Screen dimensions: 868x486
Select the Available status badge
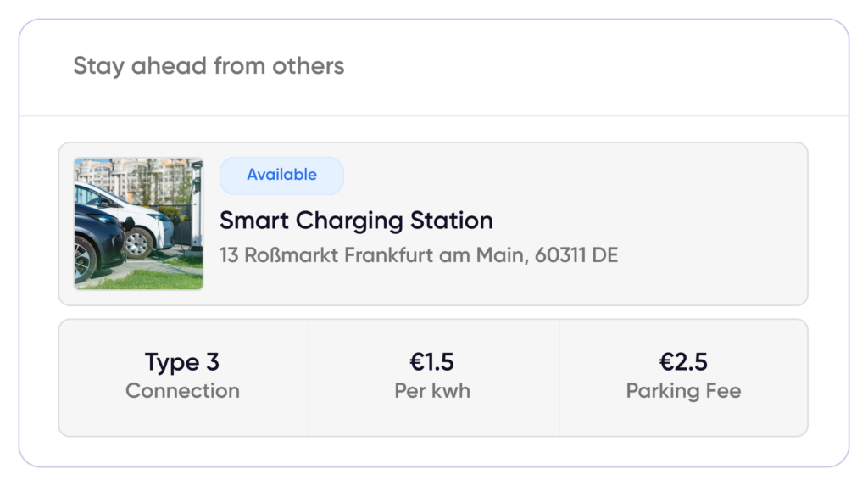click(x=281, y=175)
